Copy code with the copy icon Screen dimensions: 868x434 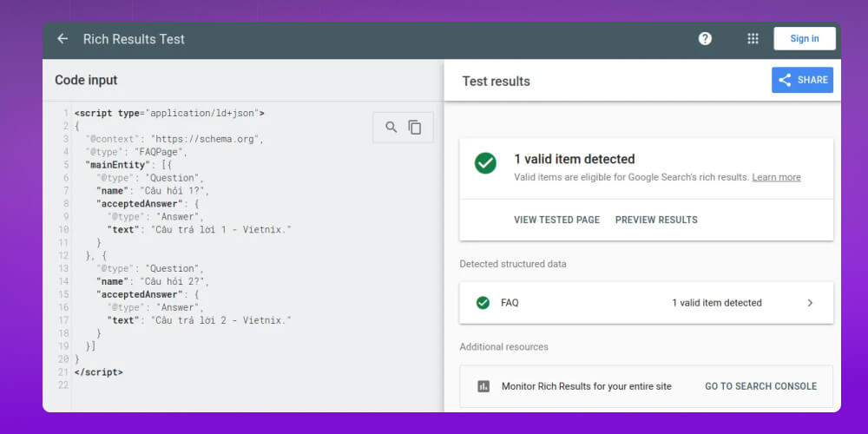pyautogui.click(x=415, y=128)
